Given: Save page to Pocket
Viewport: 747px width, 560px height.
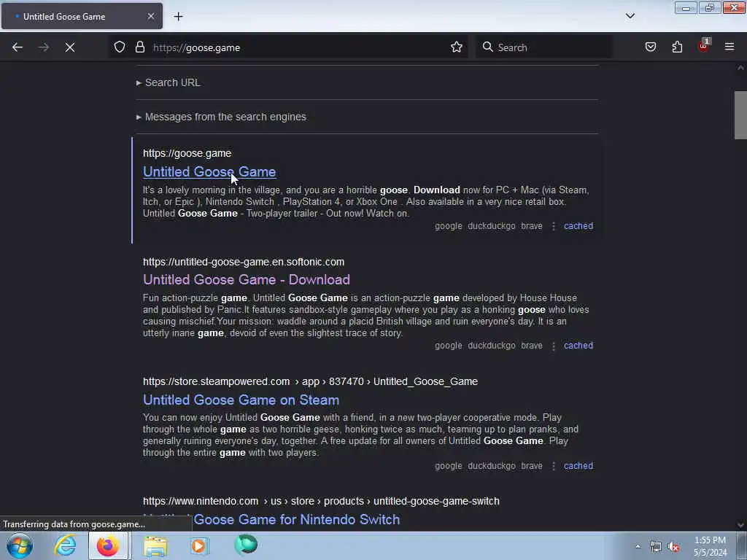Looking at the screenshot, I should (650, 47).
